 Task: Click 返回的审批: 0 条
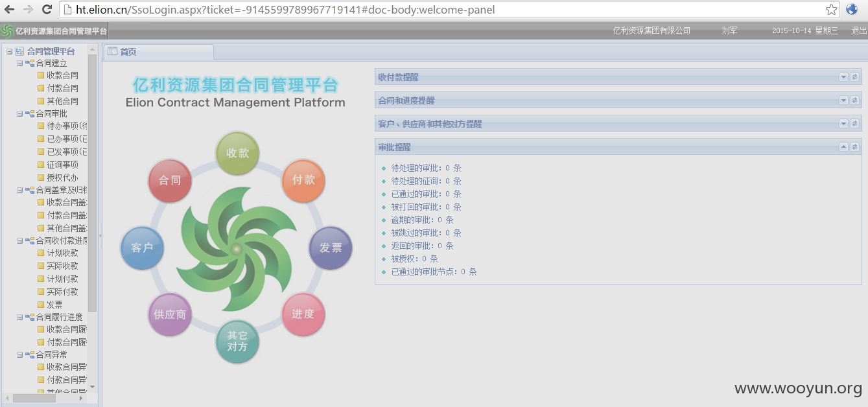422,246
